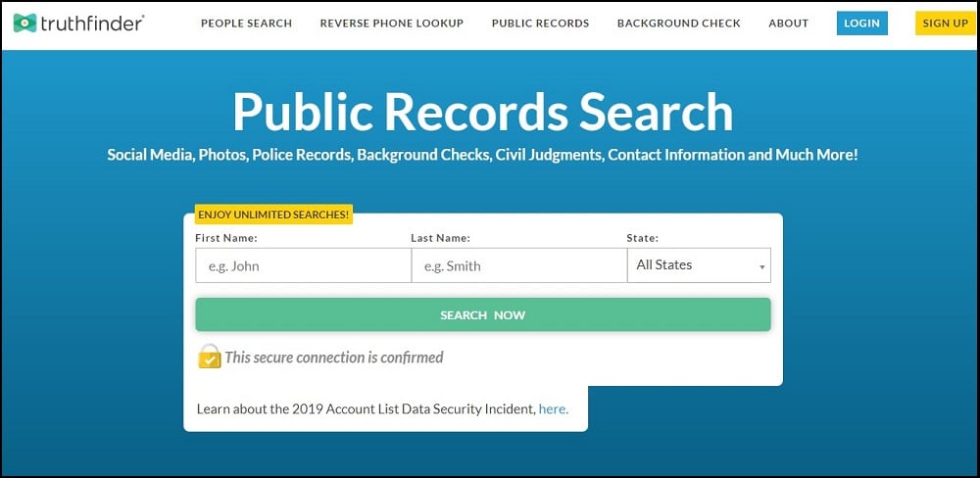Go to Public Records in navigation
980x478 pixels.
pyautogui.click(x=541, y=24)
